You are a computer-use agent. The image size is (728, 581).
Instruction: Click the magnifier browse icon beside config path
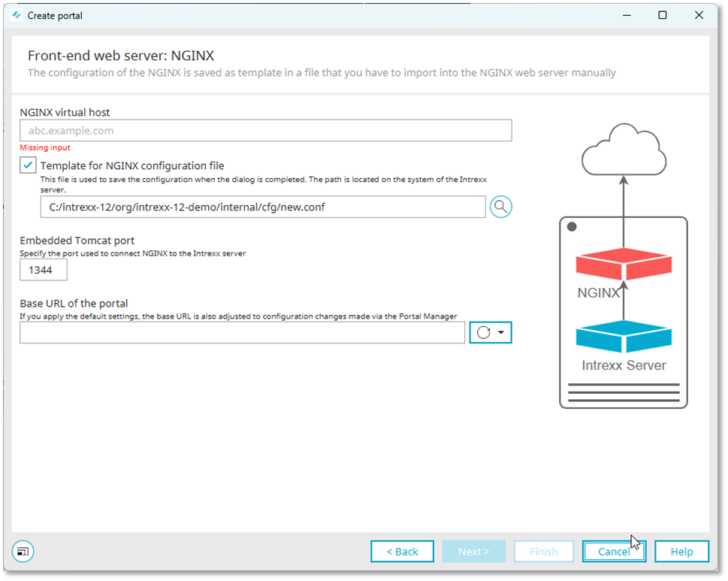coord(501,207)
